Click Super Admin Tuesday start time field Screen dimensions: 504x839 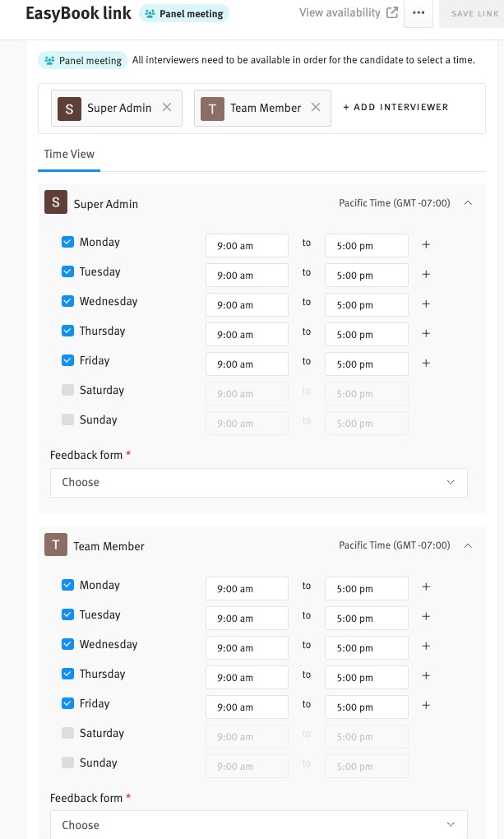click(x=247, y=275)
